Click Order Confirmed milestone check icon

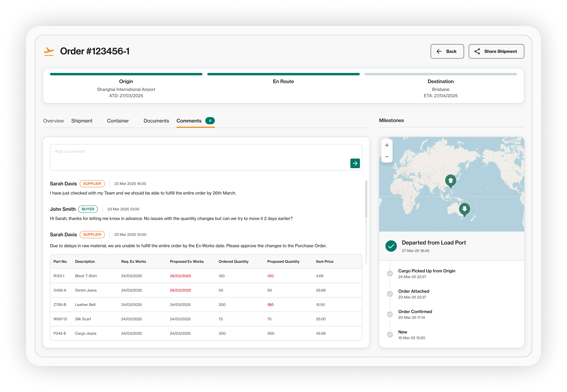390,314
